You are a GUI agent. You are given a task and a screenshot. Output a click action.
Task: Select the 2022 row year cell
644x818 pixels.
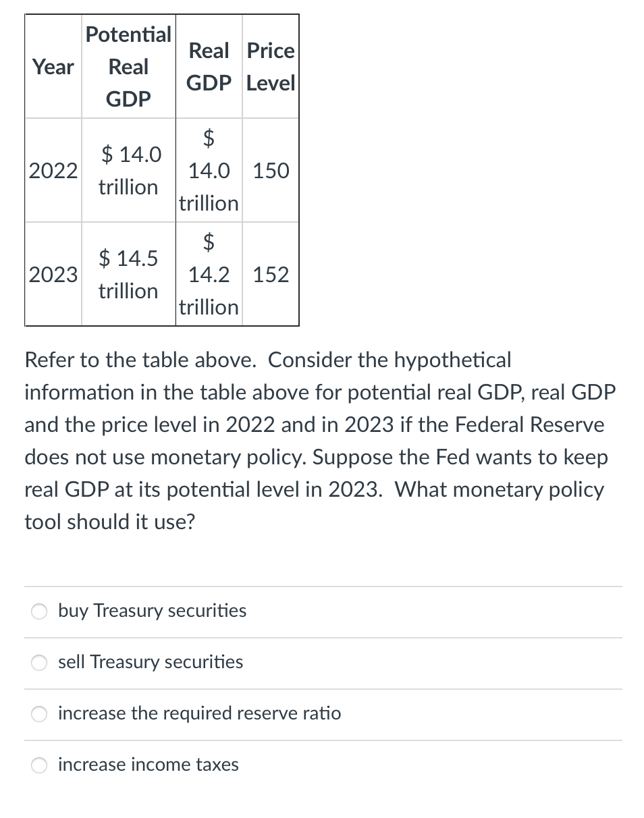click(52, 171)
